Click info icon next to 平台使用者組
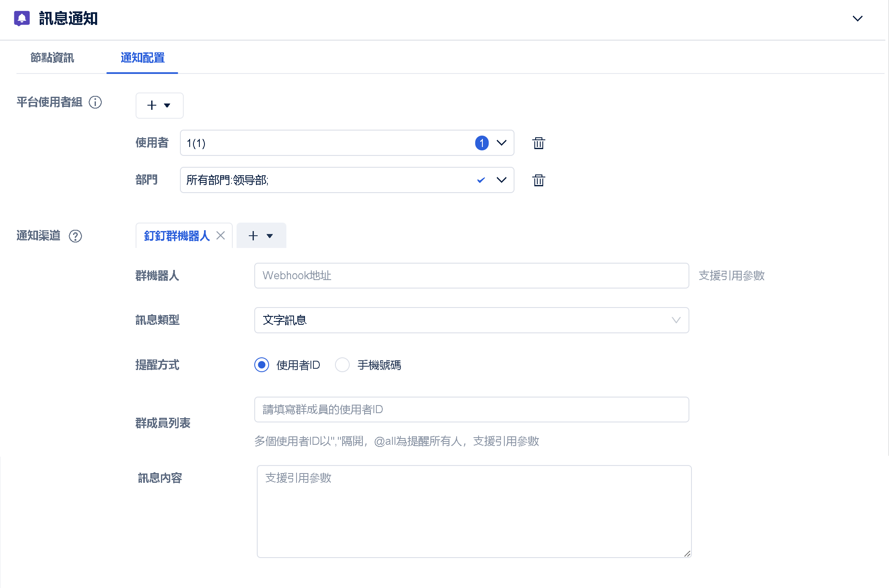Image resolution: width=890 pixels, height=588 pixels. tap(95, 102)
